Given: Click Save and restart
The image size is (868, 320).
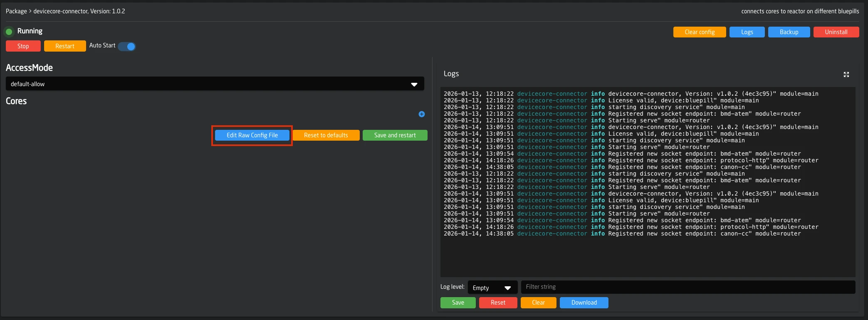Looking at the screenshot, I should click(395, 135).
